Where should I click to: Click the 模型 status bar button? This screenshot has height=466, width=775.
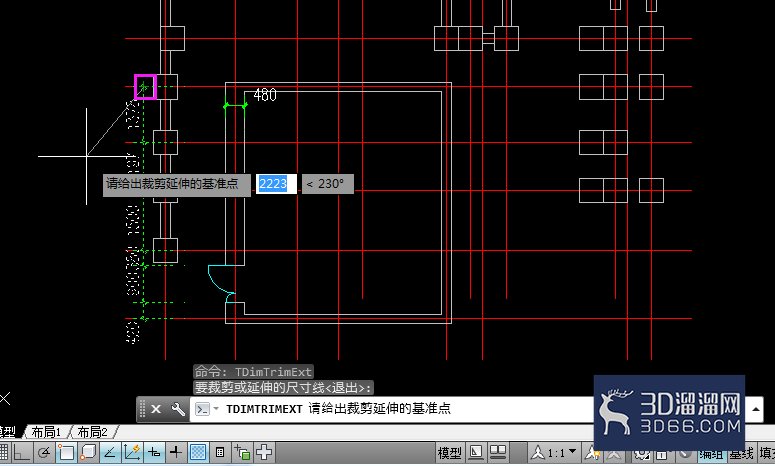click(x=449, y=453)
